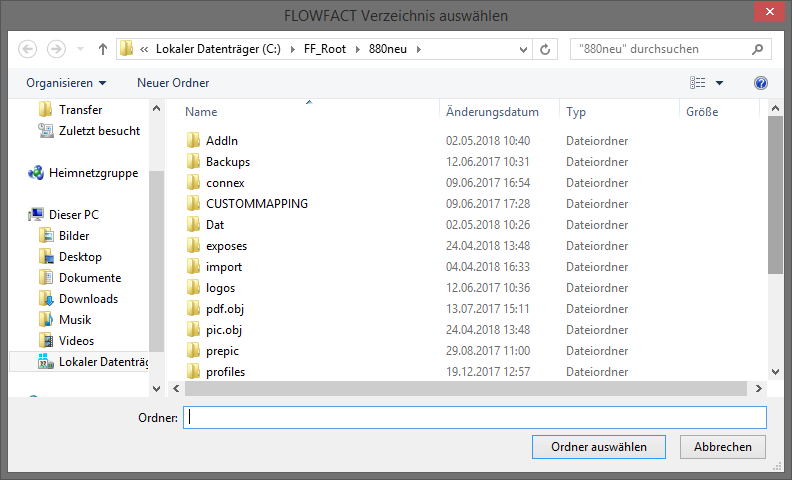792x480 pixels.
Task: Open Musik in navigation pane
Action: coord(75,320)
